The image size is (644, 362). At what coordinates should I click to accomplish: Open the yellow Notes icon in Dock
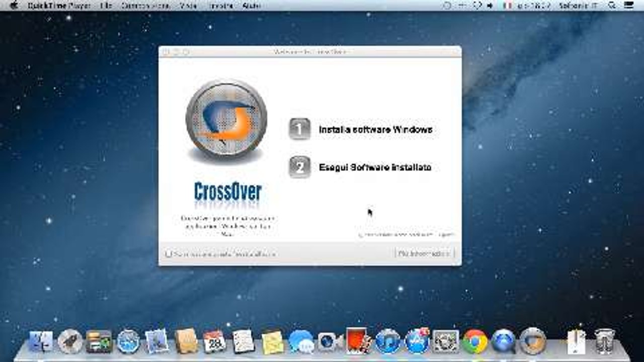click(272, 342)
